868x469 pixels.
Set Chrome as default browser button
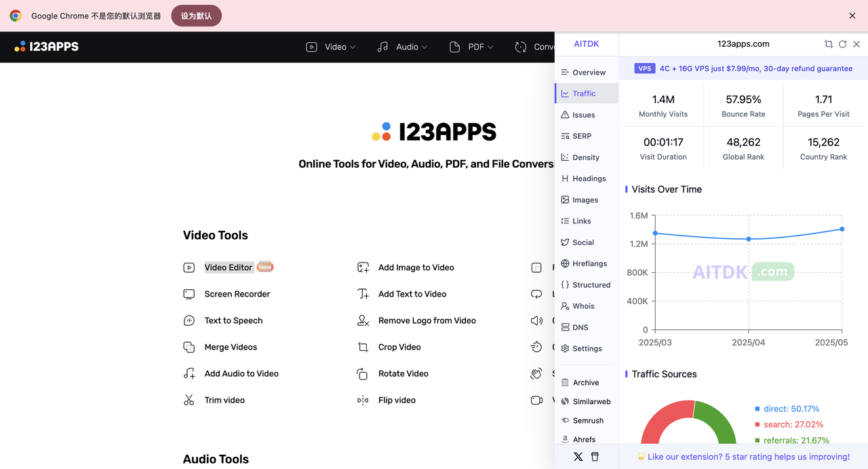coord(196,16)
